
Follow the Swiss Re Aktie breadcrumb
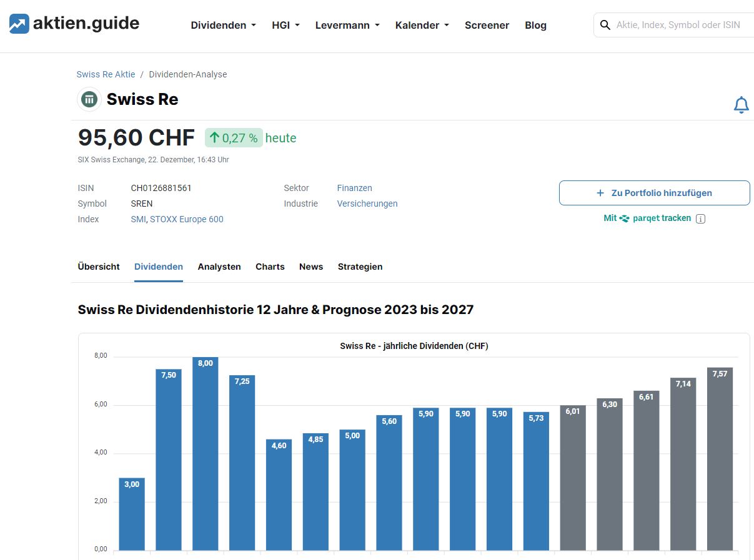(106, 74)
